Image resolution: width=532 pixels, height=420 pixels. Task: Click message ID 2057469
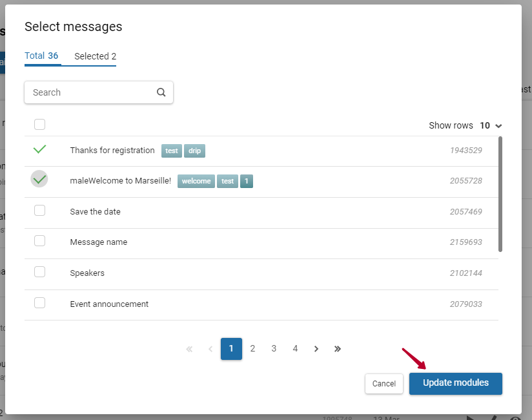point(466,211)
